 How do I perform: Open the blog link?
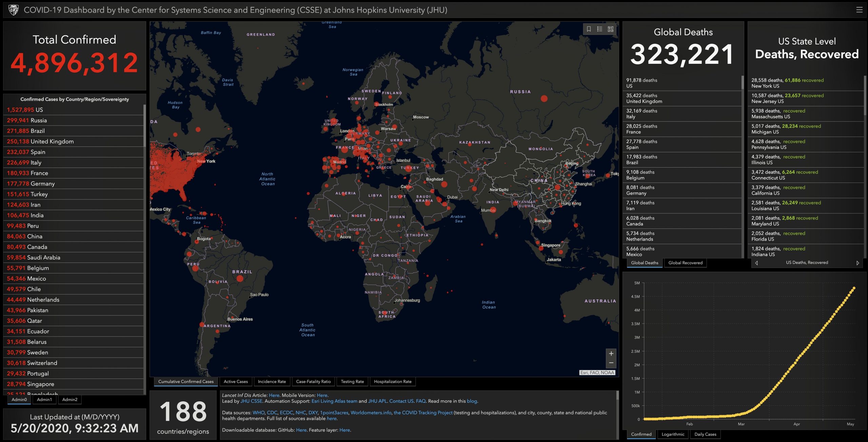point(472,401)
